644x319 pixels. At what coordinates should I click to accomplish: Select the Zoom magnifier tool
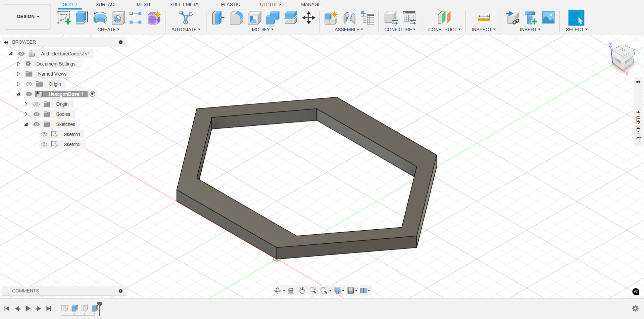313,290
